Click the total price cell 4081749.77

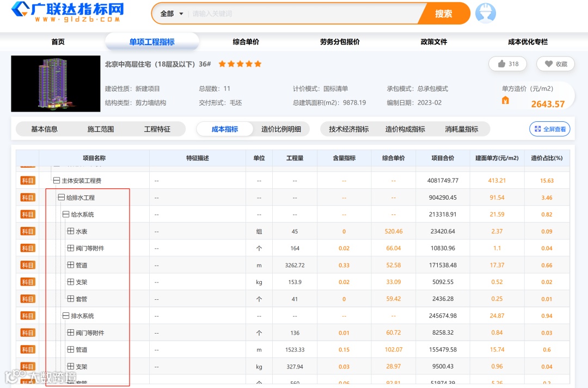click(443, 181)
